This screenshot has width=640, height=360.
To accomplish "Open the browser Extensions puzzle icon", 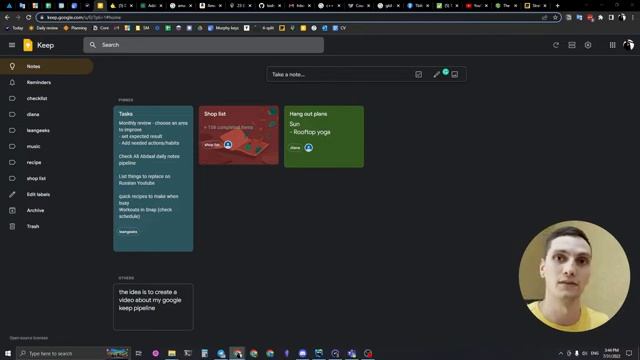I will click(600, 18).
